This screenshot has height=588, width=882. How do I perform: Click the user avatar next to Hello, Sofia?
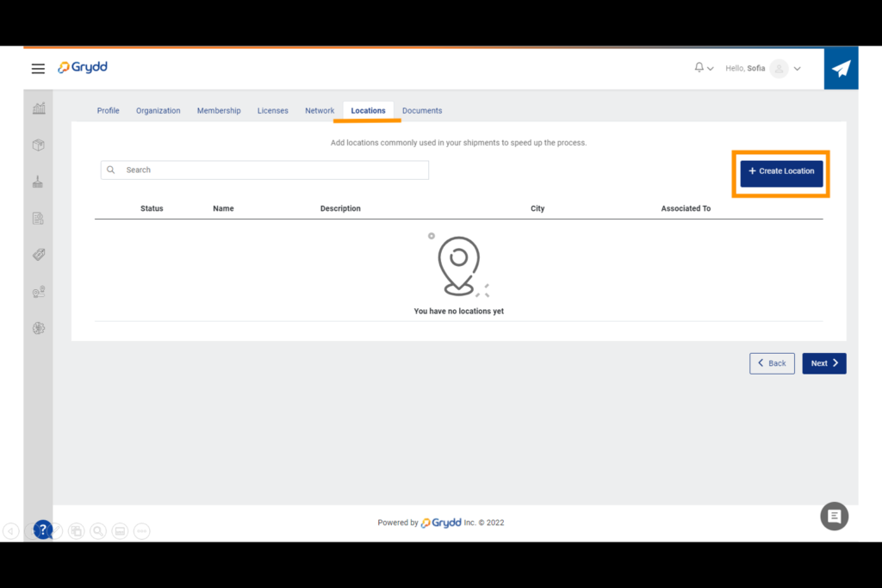779,69
